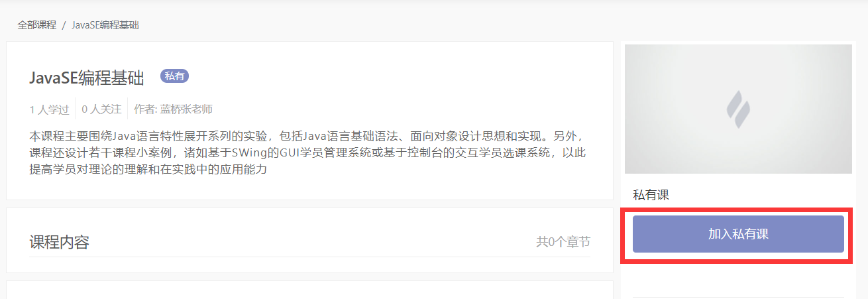This screenshot has height=299, width=868.
Task: Click the lanqiao logo icon in course cover
Action: click(738, 109)
